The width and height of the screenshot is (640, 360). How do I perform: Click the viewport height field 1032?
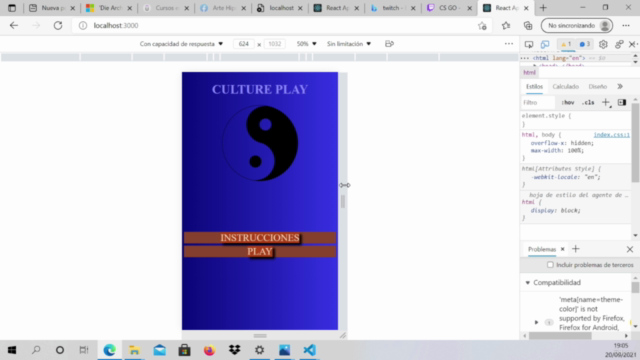[x=275, y=44]
